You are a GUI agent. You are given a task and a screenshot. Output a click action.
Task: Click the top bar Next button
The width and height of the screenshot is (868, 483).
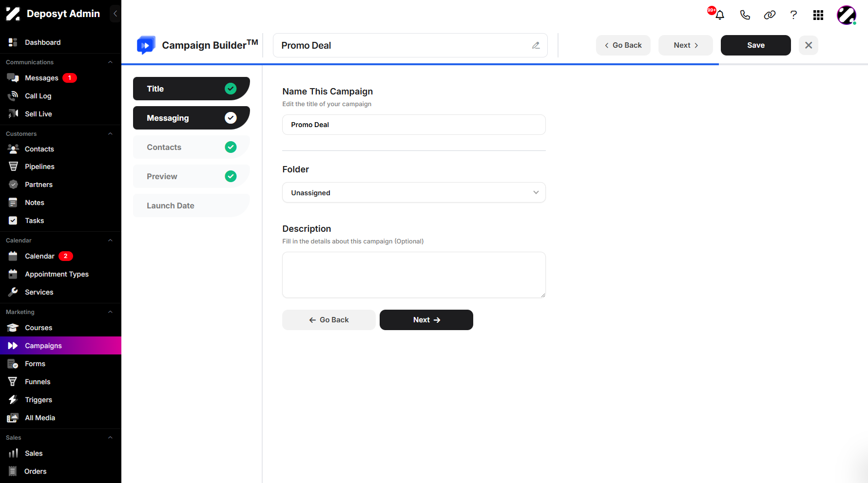coord(685,45)
